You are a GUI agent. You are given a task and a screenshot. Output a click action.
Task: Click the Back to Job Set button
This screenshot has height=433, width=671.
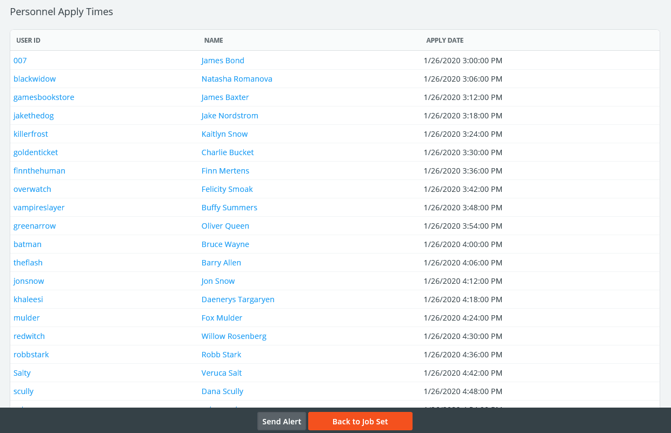pyautogui.click(x=360, y=422)
